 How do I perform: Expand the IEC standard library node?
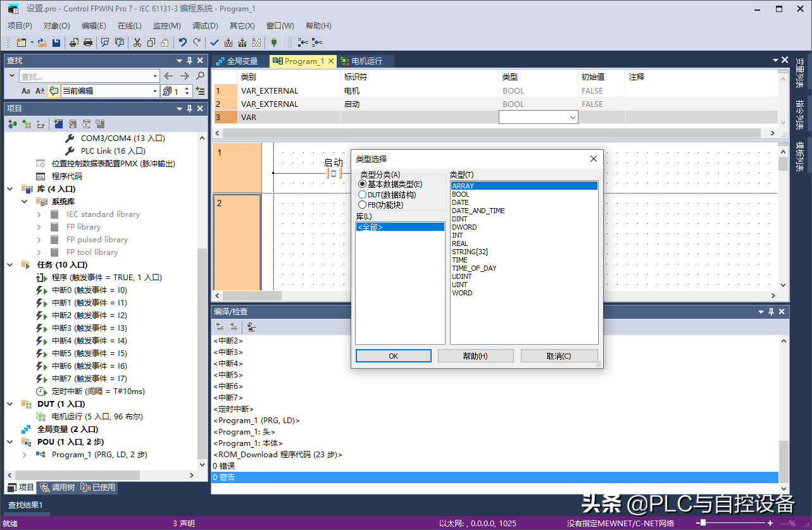click(x=39, y=214)
